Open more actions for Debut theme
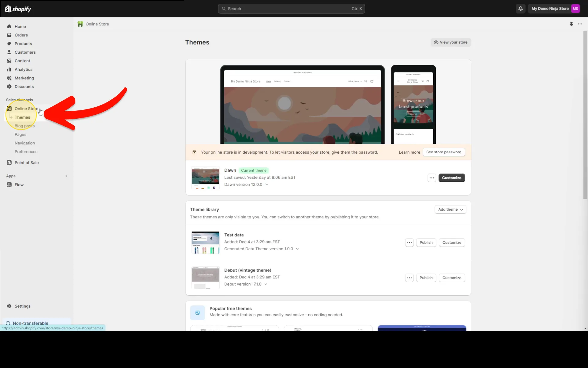This screenshot has height=368, width=588. (x=409, y=278)
